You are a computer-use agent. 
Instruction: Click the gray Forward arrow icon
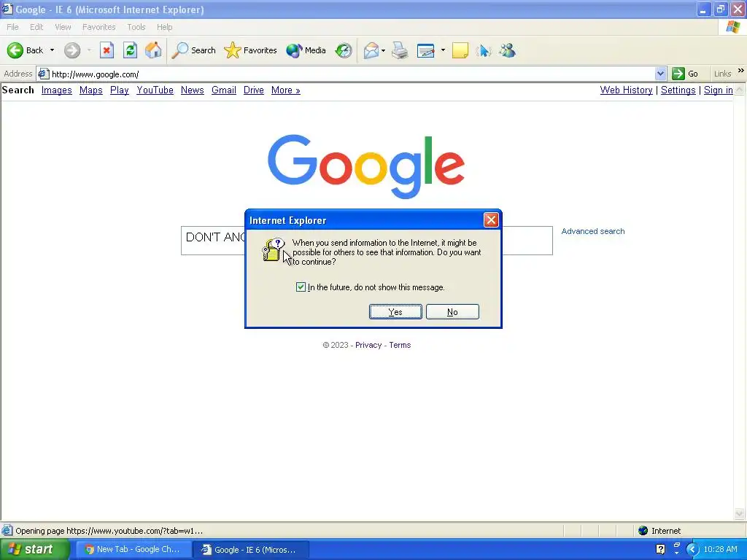[72, 50]
